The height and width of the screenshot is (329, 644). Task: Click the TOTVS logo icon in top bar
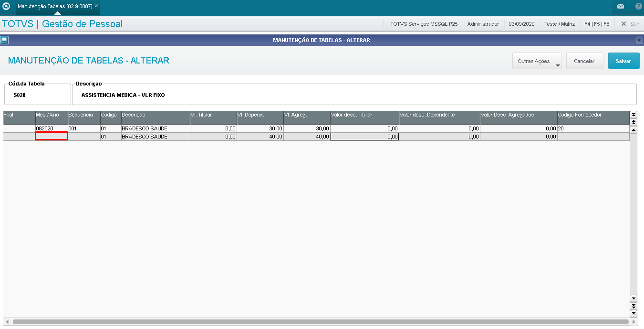click(x=6, y=7)
